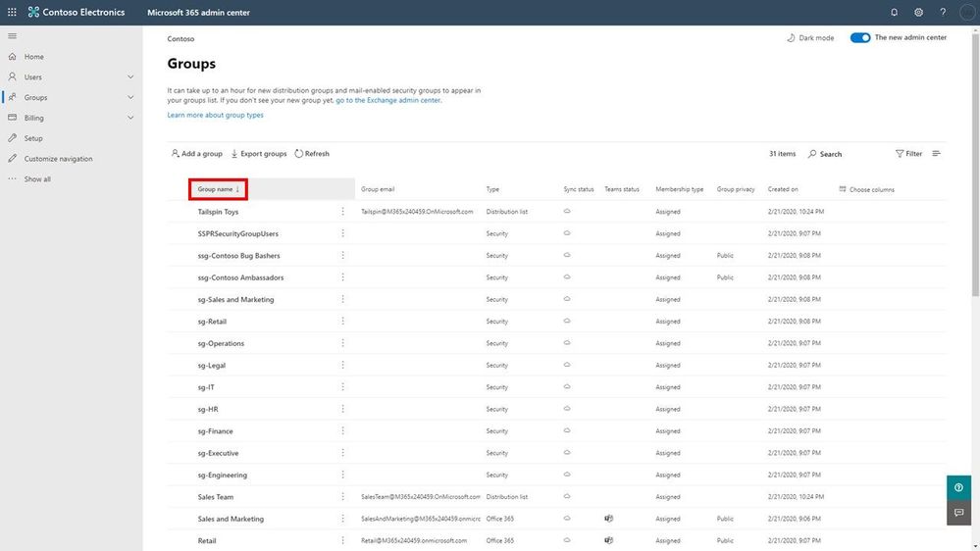
Task: Open the account profile avatar
Action: click(967, 12)
